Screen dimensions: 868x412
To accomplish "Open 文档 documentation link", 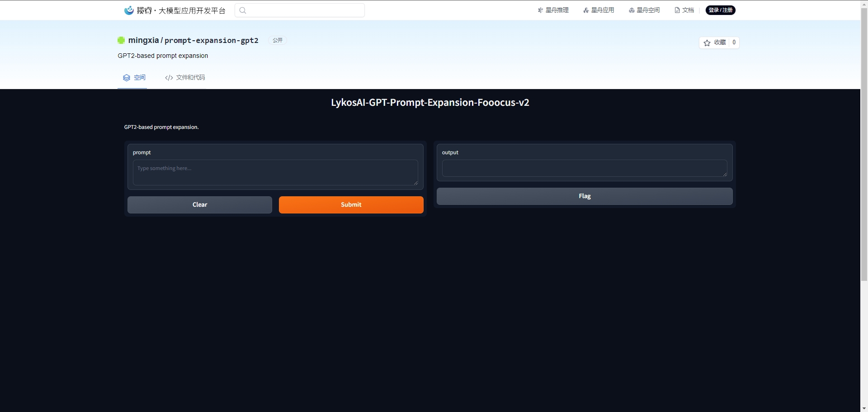I will [684, 10].
